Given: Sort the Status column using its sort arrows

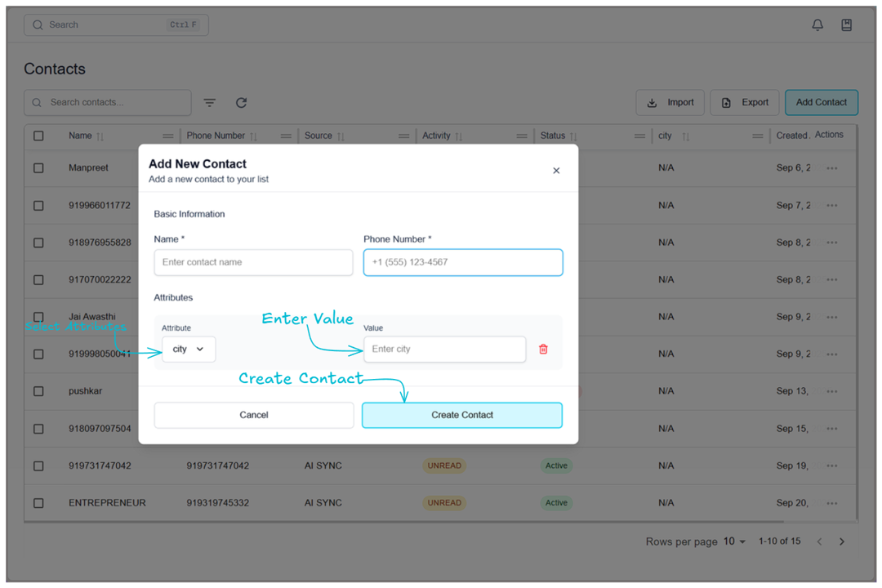Looking at the screenshot, I should [x=572, y=136].
